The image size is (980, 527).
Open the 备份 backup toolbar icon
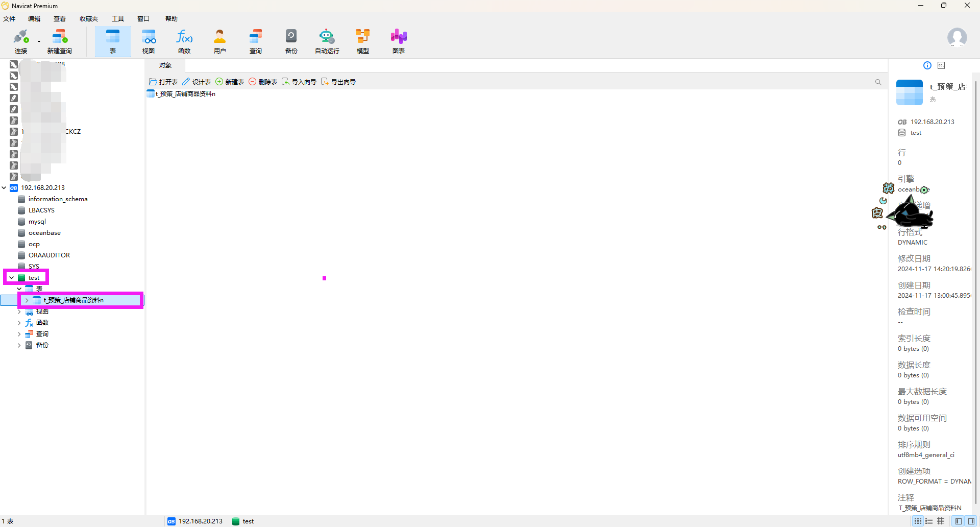(x=291, y=41)
